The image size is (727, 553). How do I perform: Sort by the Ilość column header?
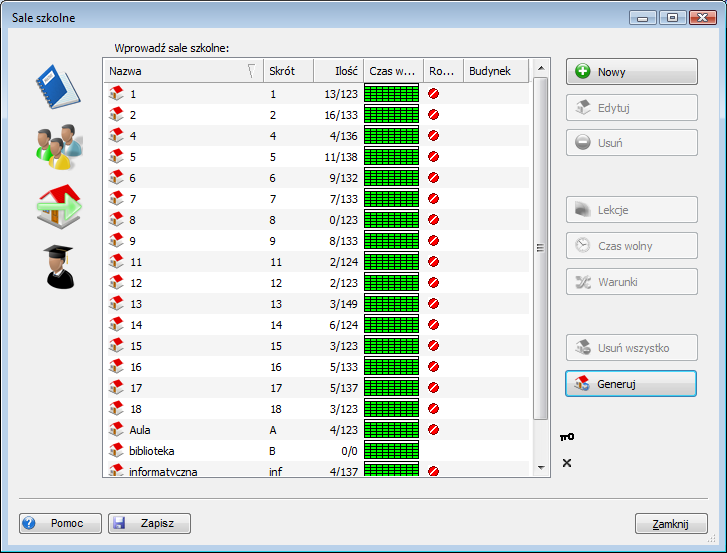338,71
